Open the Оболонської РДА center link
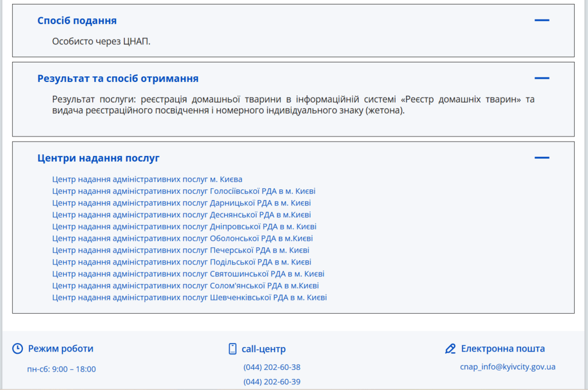 [x=182, y=238]
